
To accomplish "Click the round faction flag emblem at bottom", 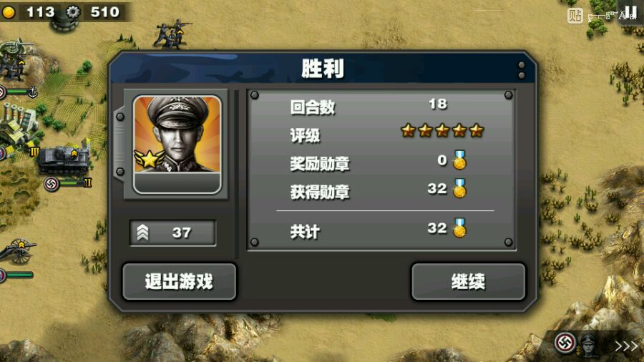I will pos(565,342).
